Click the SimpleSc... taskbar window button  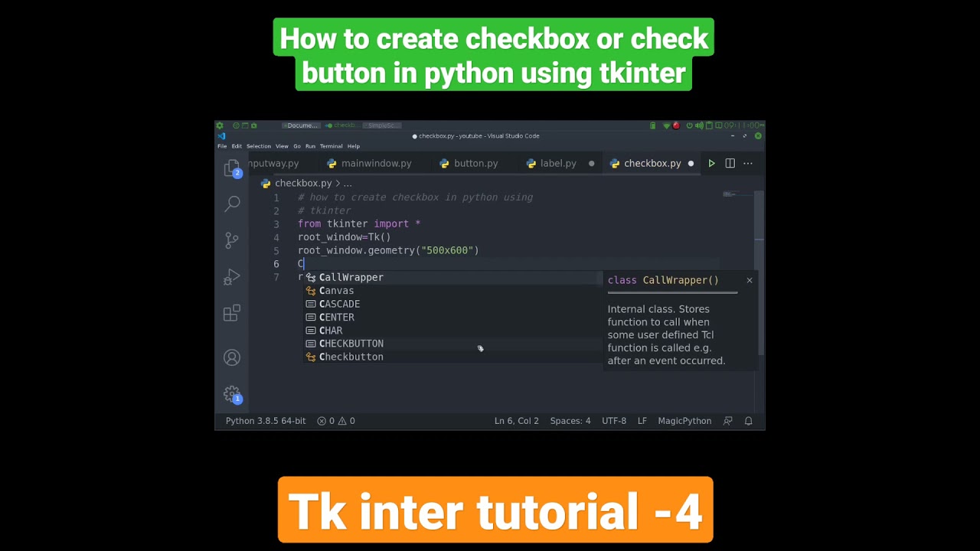(x=381, y=126)
